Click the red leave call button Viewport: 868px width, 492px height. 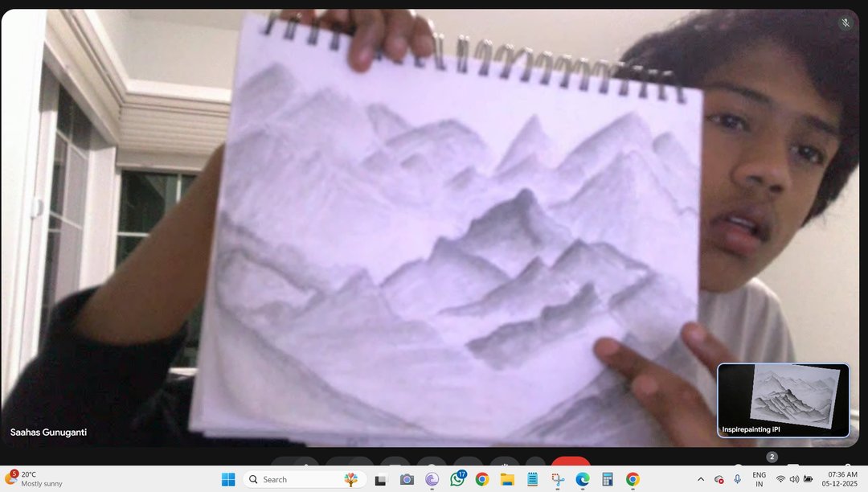click(571, 463)
